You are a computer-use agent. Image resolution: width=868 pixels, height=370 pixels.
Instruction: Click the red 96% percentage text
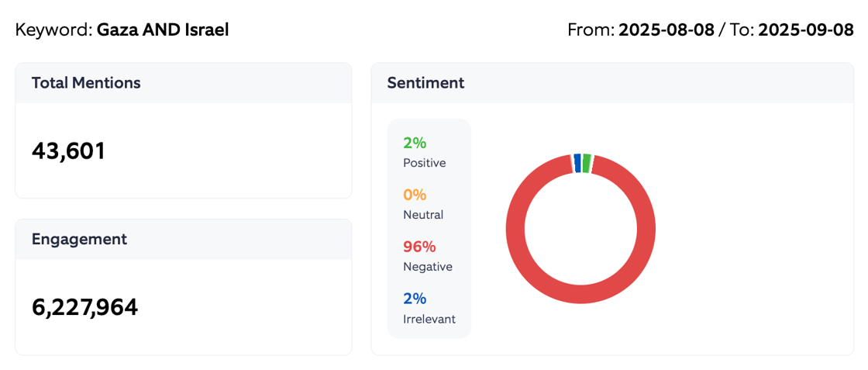click(x=419, y=247)
